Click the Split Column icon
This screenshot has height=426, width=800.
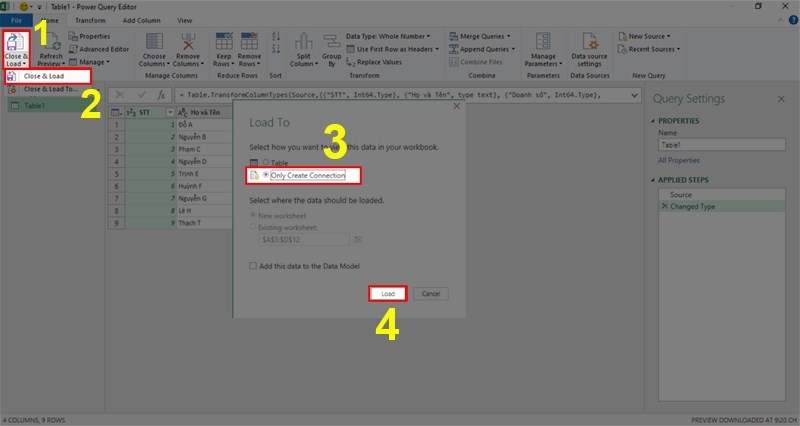(x=304, y=42)
